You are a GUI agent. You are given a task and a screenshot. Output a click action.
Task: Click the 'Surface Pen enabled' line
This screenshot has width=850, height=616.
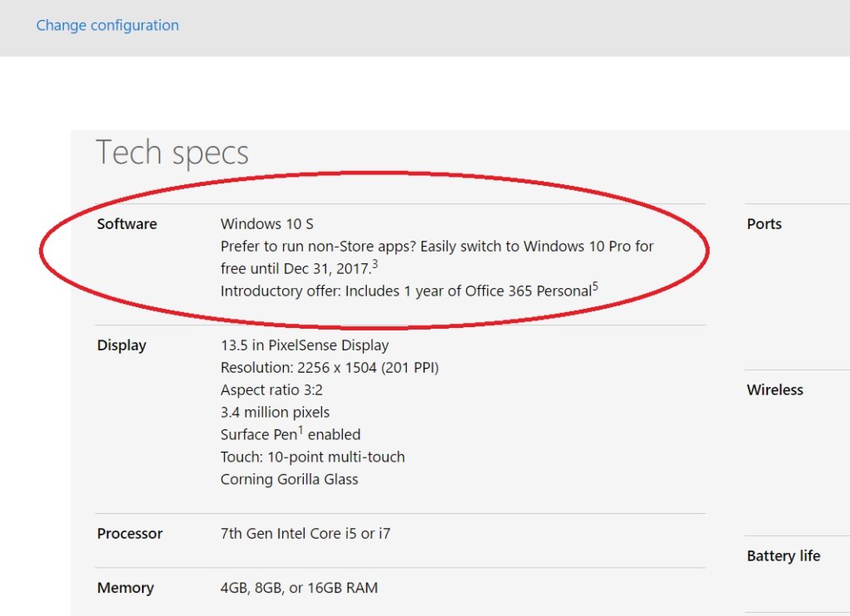[291, 434]
